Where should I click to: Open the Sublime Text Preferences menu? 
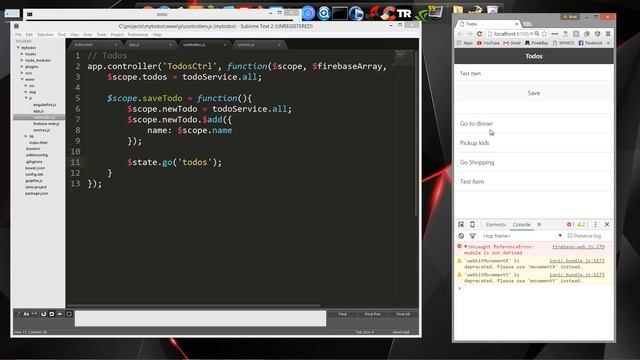(x=138, y=35)
